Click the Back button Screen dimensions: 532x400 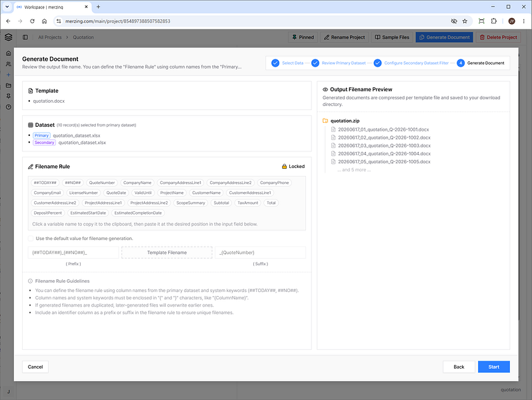(459, 367)
